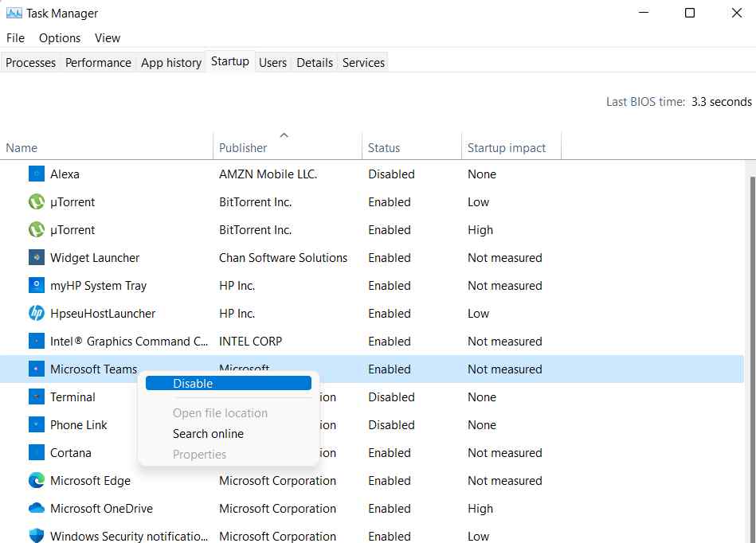Sort by the Startup impact column header
Viewport: 756px width, 543px height.
511,147
